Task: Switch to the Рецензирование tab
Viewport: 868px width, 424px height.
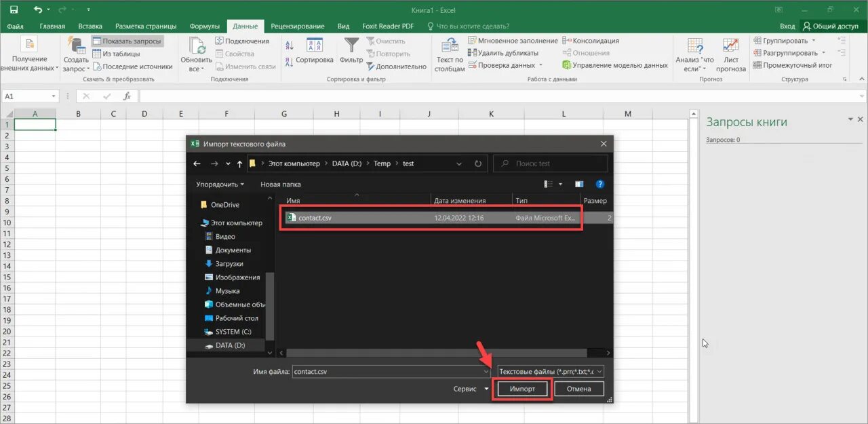Action: click(298, 26)
